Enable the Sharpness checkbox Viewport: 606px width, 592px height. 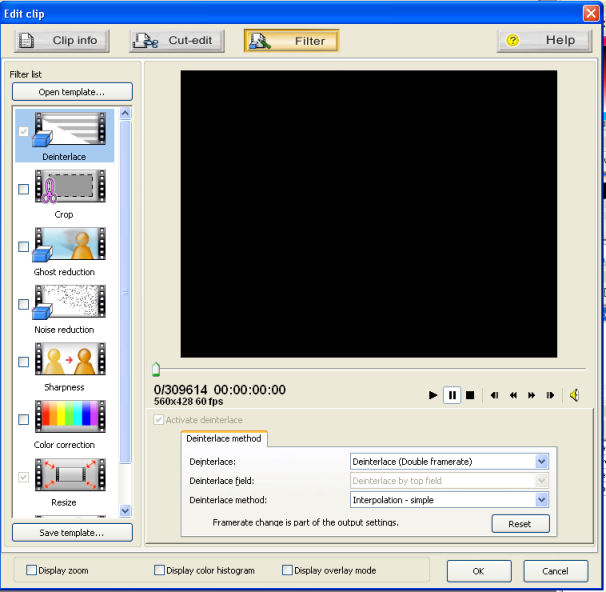pos(24,362)
